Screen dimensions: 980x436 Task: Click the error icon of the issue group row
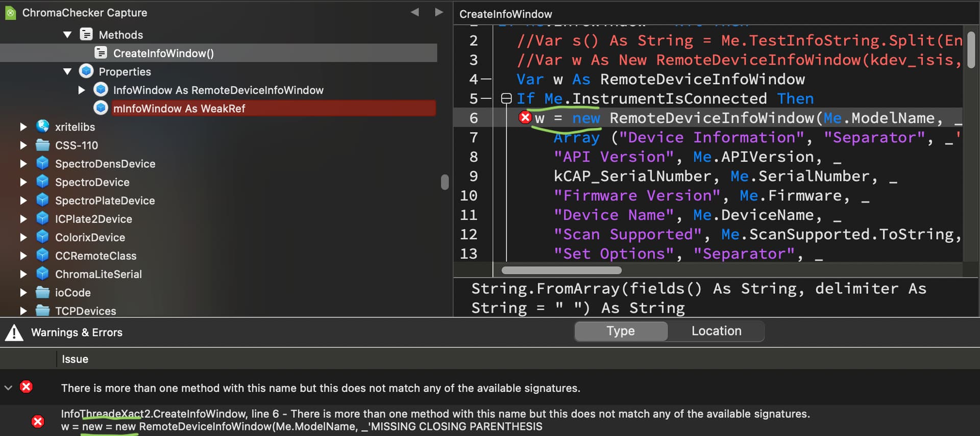pyautogui.click(x=26, y=387)
